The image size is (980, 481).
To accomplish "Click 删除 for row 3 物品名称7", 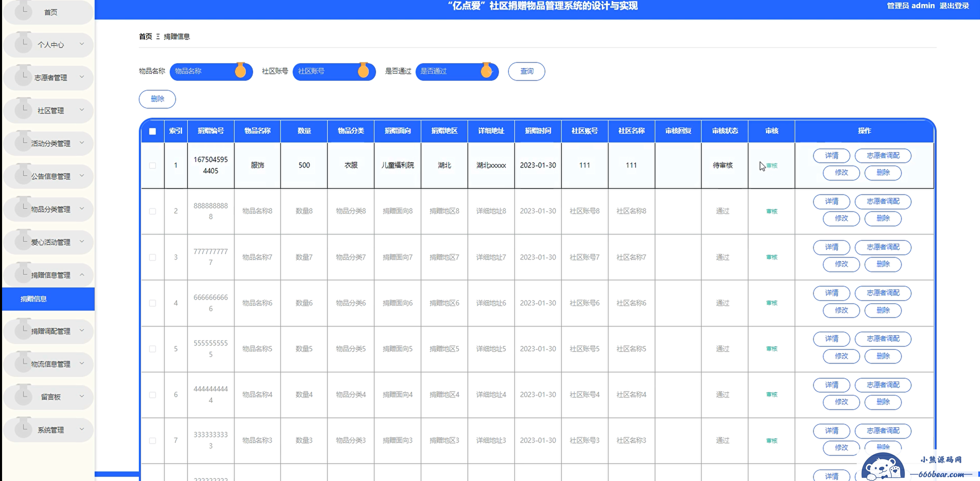I will pos(883,264).
